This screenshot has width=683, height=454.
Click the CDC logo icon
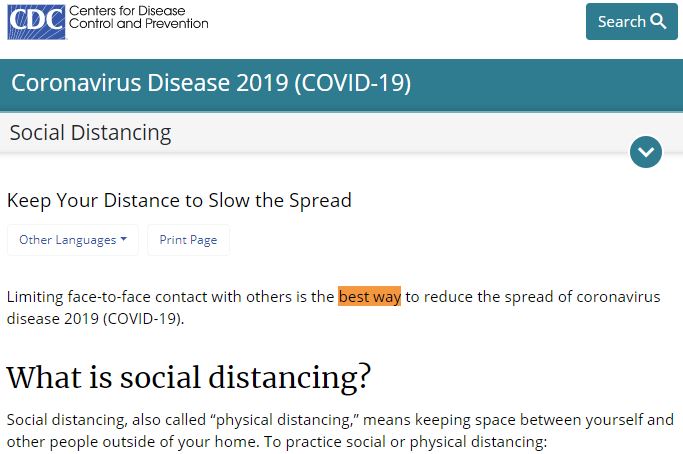coord(36,22)
